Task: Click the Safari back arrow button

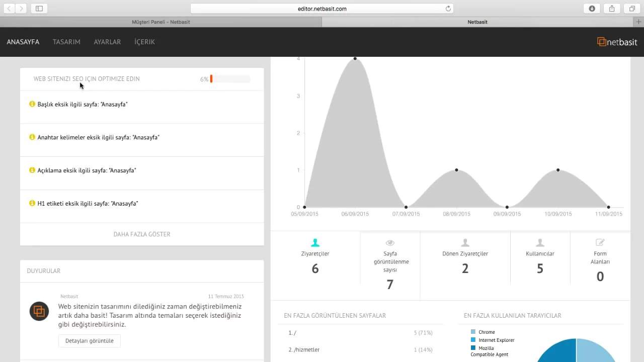Action: click(9, 9)
